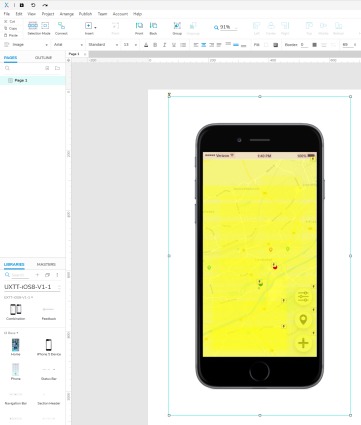Image resolution: width=361 pixels, height=425 pixels.
Task: Toggle underline formatting
Action: pyautogui.click(x=174, y=45)
